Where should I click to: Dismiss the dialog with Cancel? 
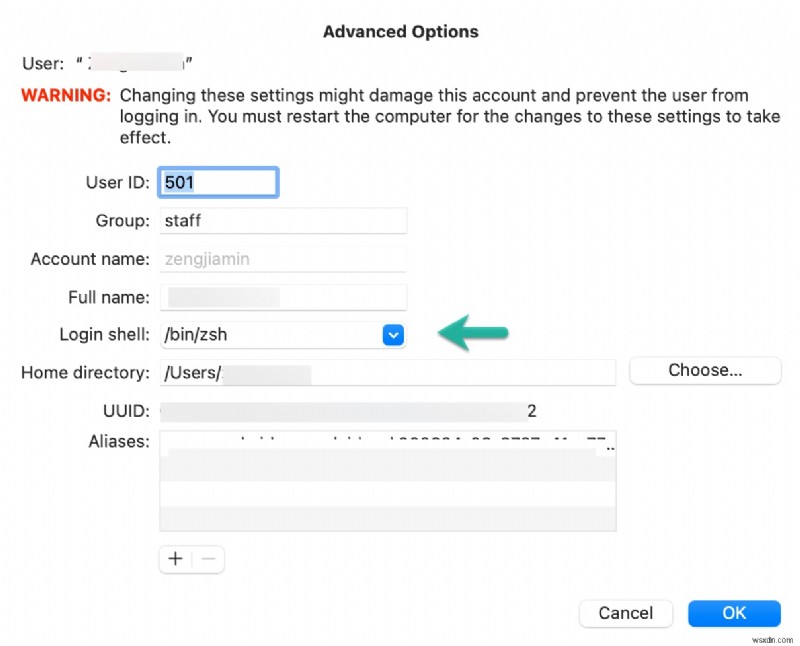tap(625, 613)
